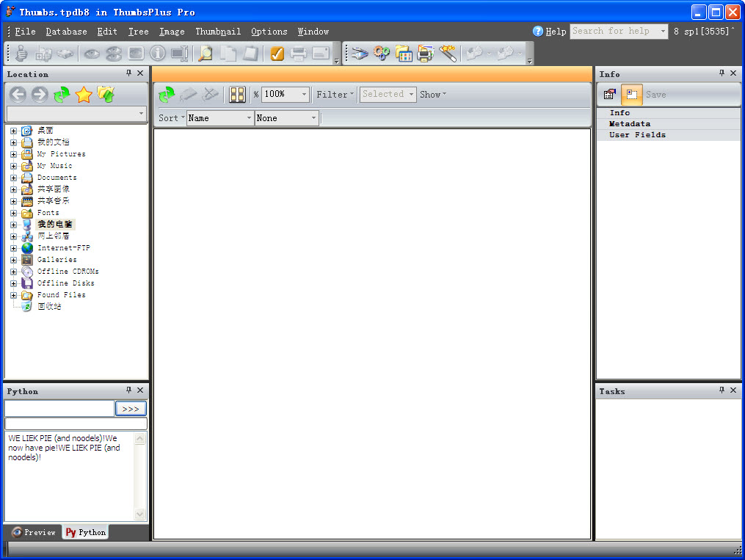Click the magic wand toolbar icon
745x560 pixels.
(x=448, y=54)
